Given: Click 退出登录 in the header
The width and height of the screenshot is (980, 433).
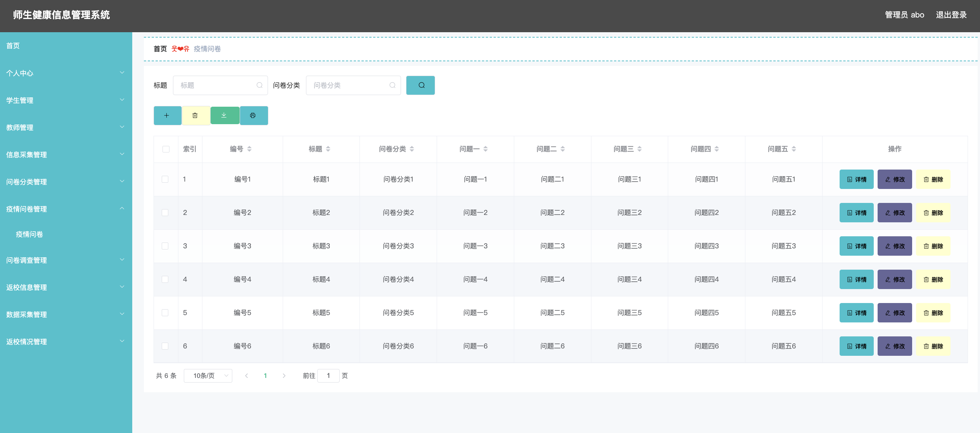Looking at the screenshot, I should click(x=951, y=15).
